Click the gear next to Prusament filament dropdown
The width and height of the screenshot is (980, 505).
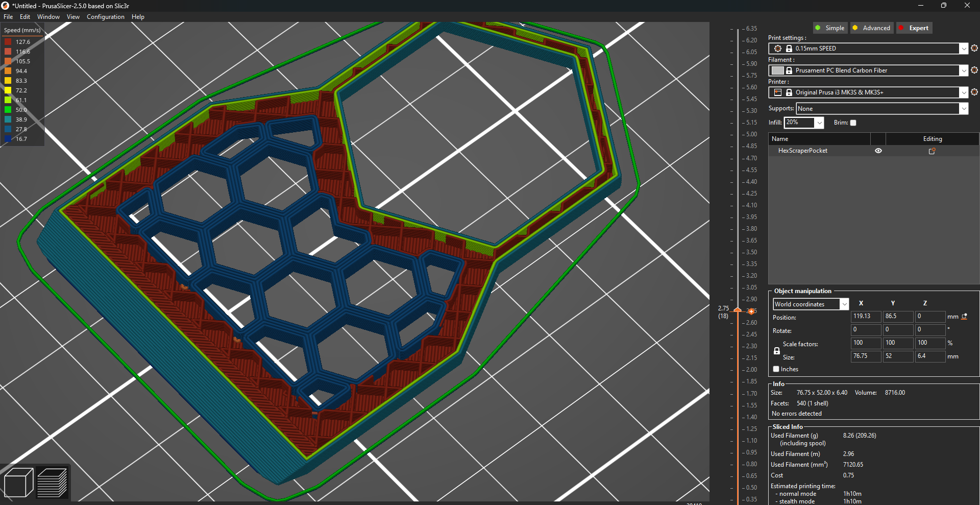[x=974, y=70]
